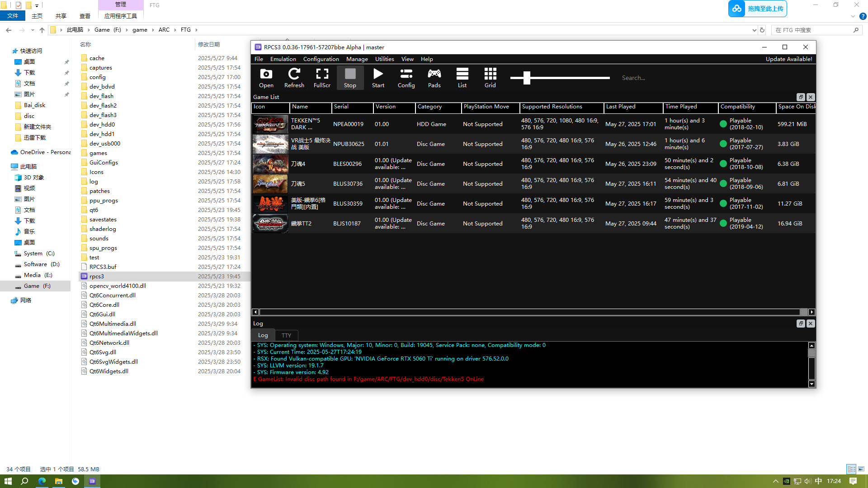Select the 鐵拳TT2 game thumbnail

270,223
